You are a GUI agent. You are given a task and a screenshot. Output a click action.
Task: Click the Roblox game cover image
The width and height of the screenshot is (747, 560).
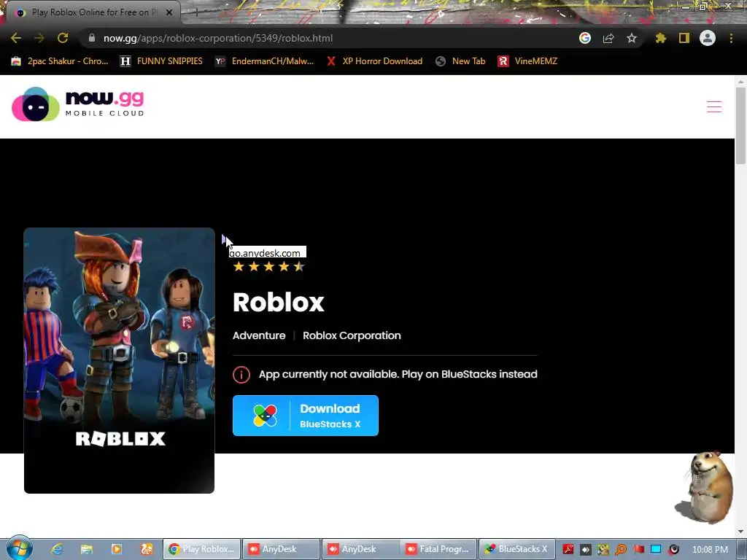pyautogui.click(x=119, y=360)
